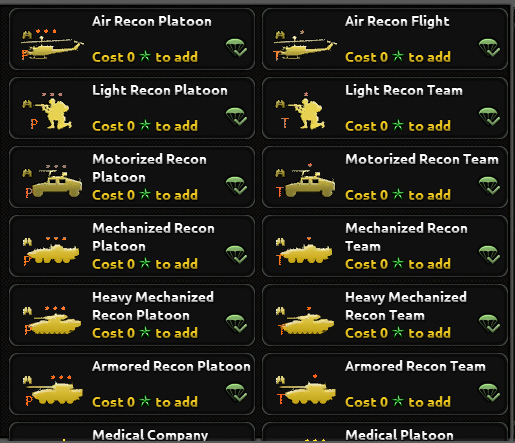The height and width of the screenshot is (443, 515).
Task: Add the Motorized Recon Team card
Action: pyautogui.click(x=385, y=177)
